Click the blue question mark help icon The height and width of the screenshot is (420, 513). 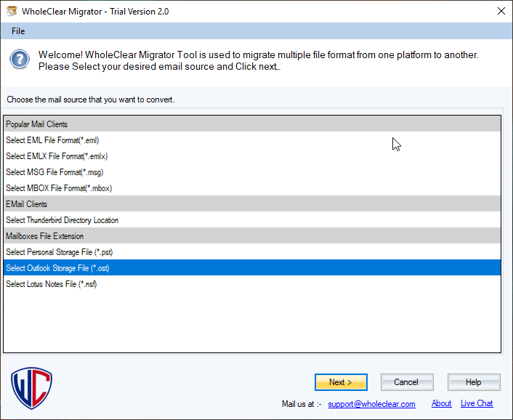[20, 60]
